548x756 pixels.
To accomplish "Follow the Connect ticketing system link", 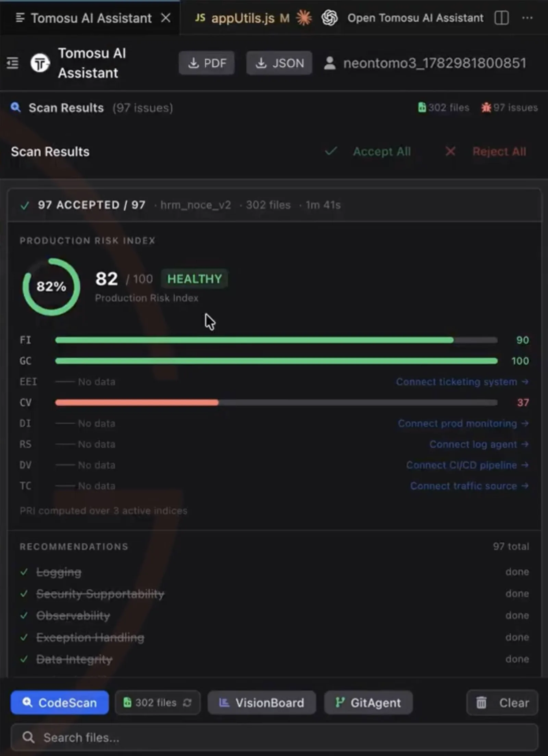I will coord(462,382).
